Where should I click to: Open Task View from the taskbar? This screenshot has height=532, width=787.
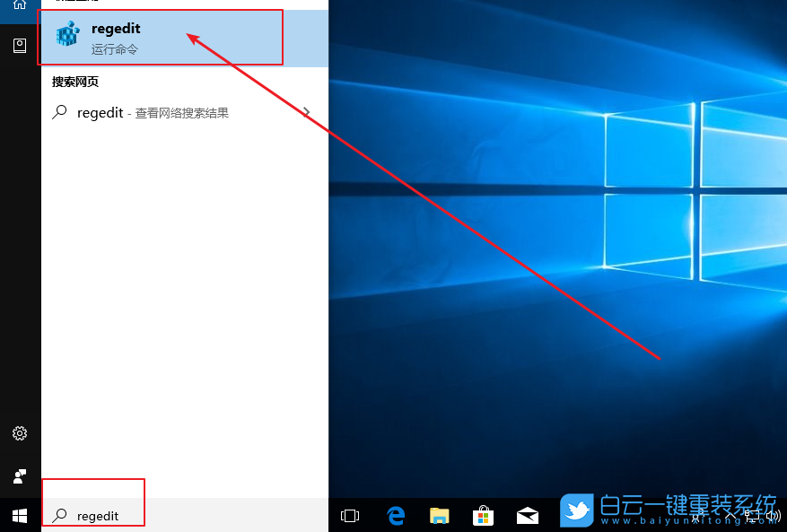pos(349,516)
